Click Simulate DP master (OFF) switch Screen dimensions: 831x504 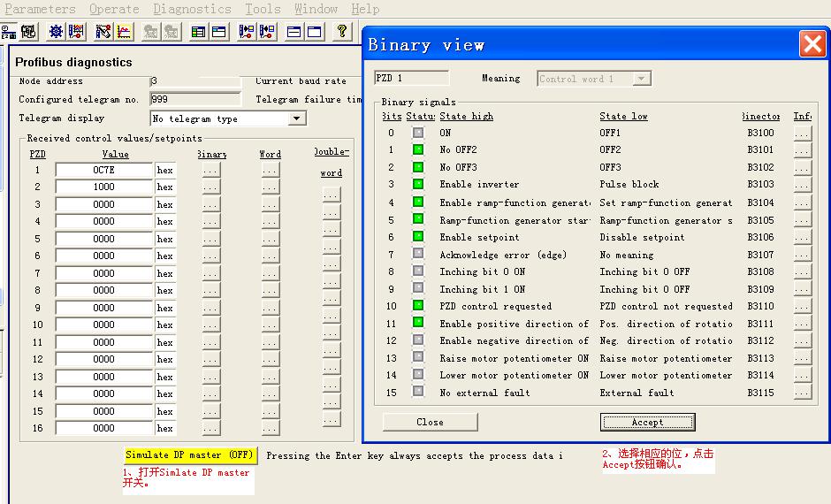coord(190,455)
